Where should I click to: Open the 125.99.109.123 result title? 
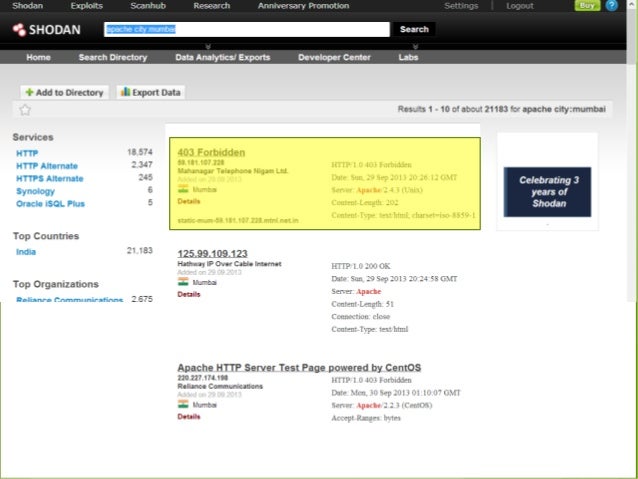pos(212,254)
